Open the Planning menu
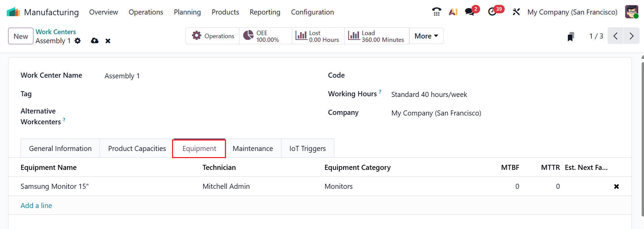Image resolution: width=644 pixels, height=229 pixels. click(x=187, y=12)
